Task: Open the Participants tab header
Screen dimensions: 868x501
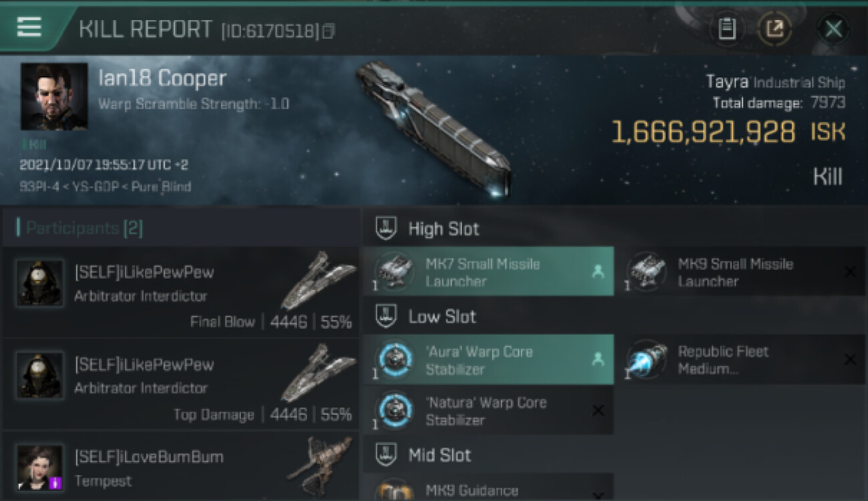Action: click(80, 228)
